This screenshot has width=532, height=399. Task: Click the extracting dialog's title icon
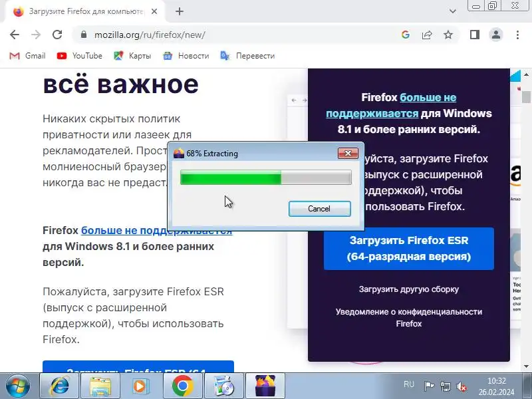pos(178,154)
